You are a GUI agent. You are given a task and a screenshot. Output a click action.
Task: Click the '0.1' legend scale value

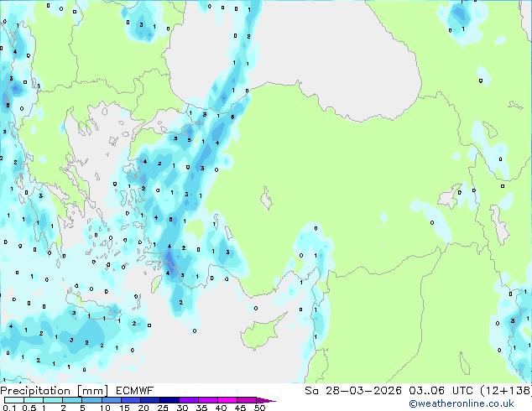9,408
